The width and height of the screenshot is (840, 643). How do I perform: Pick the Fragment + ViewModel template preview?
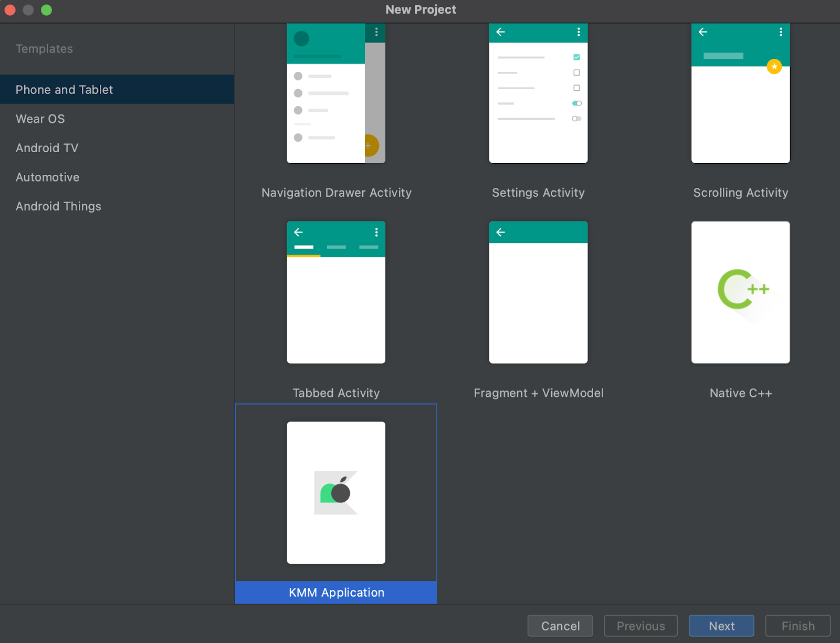[x=538, y=292]
